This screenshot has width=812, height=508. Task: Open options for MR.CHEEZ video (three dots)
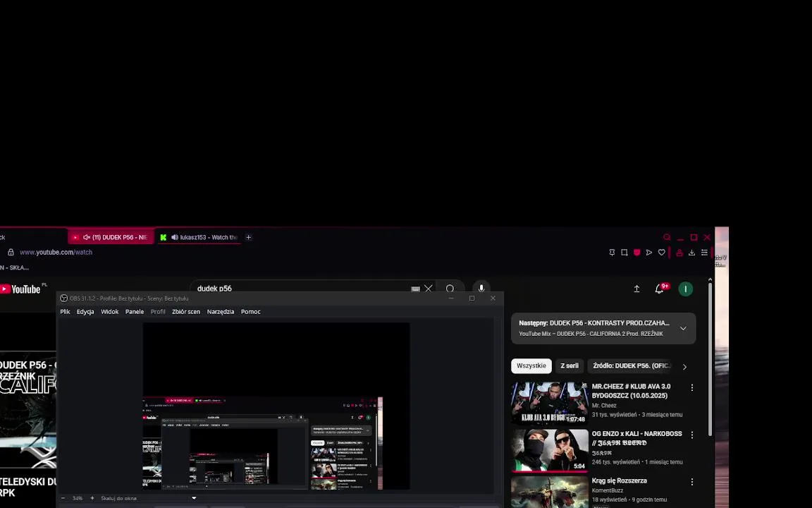(x=692, y=388)
